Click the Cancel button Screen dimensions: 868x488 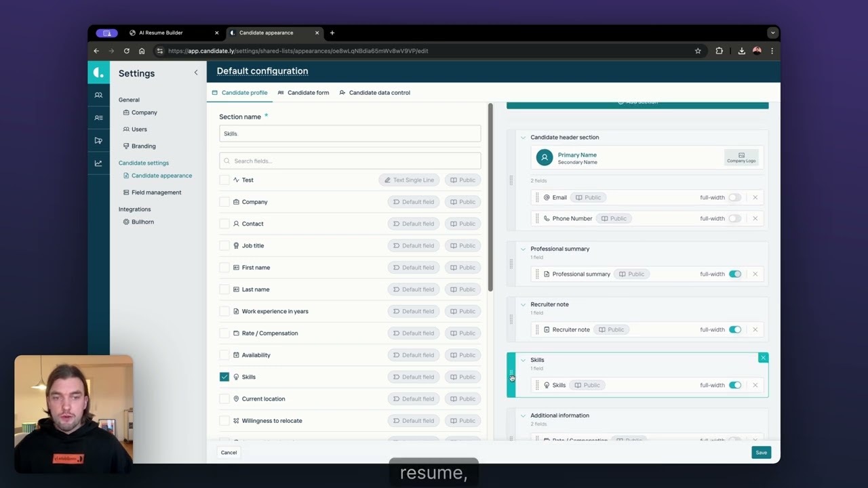pyautogui.click(x=229, y=453)
